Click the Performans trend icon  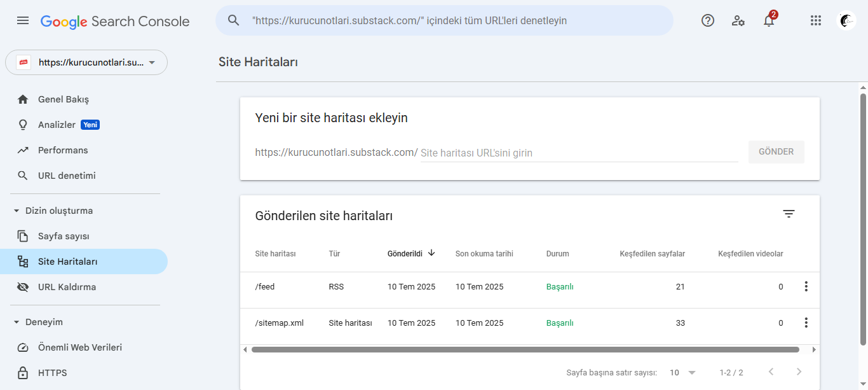23,150
